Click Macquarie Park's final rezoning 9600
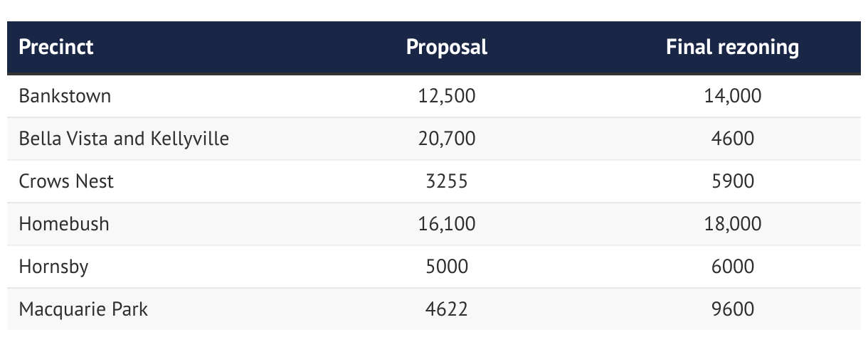The height and width of the screenshot is (337, 868). pyautogui.click(x=732, y=309)
